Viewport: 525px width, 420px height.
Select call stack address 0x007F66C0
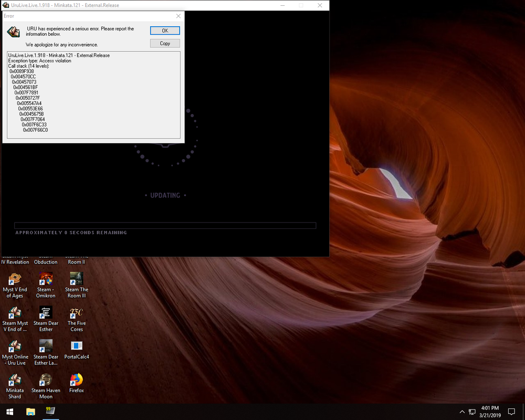click(x=36, y=130)
